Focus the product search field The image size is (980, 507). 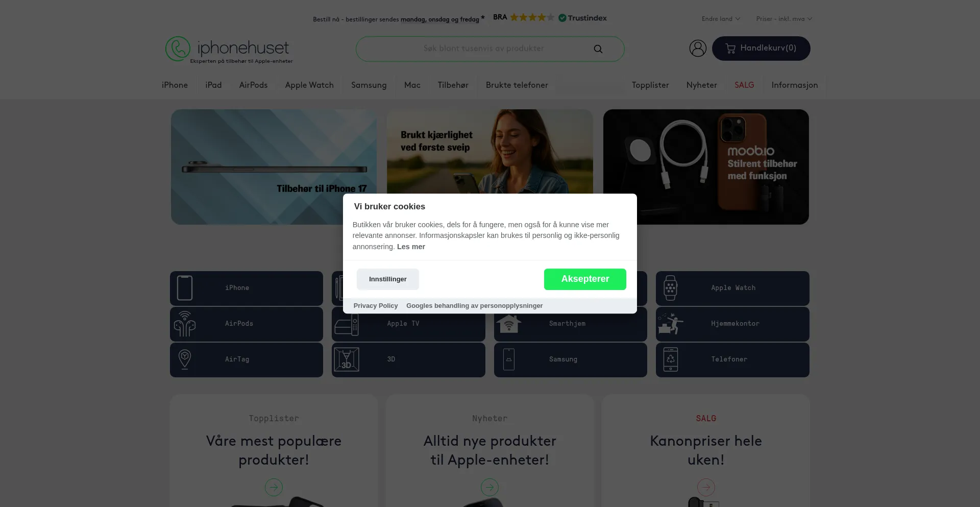pos(483,49)
